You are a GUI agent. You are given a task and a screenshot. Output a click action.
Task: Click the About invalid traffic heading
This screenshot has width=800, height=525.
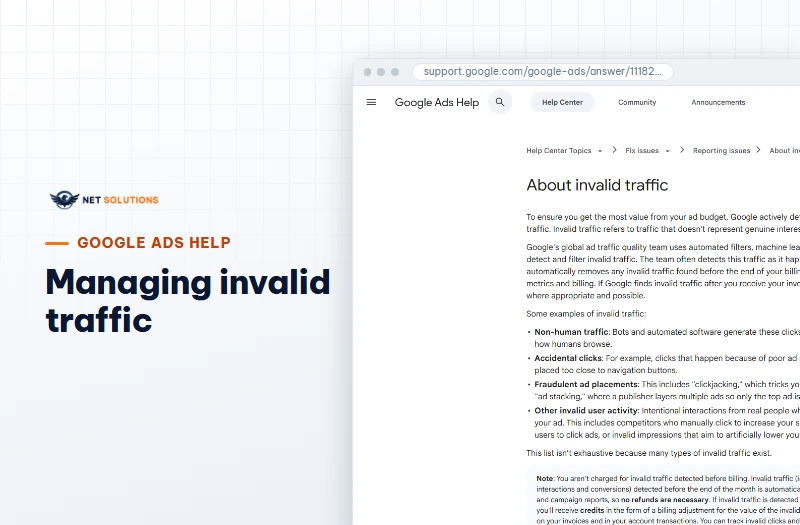click(x=597, y=185)
